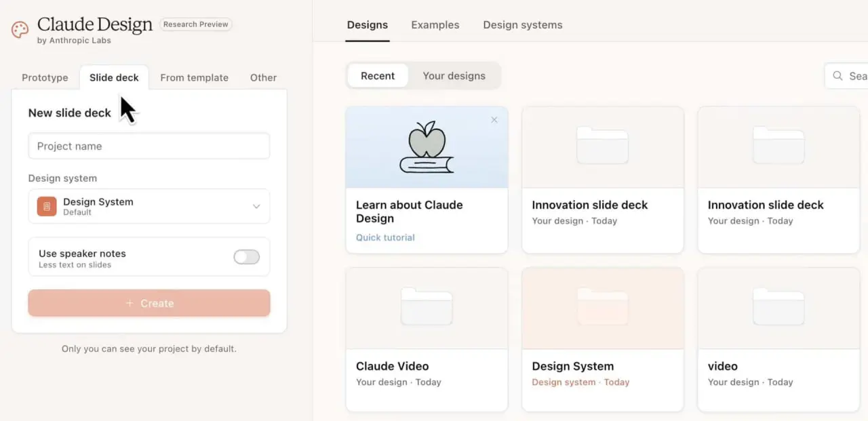868x421 pixels.
Task: Select the Recent filter button
Action: 378,76
